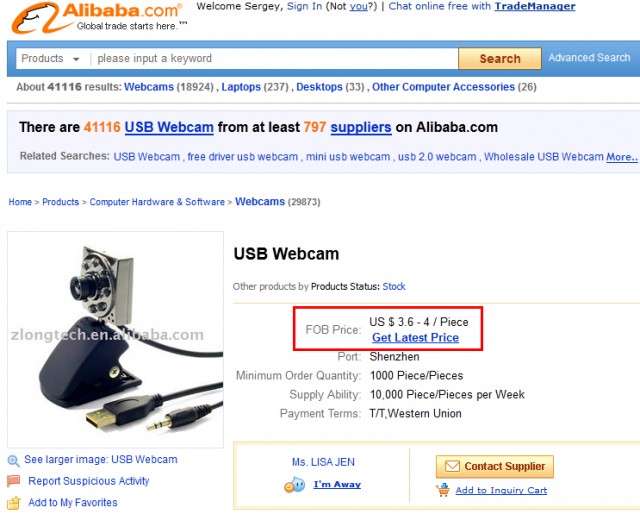
Task: Click Get Latest Price link
Action: pyautogui.click(x=415, y=338)
